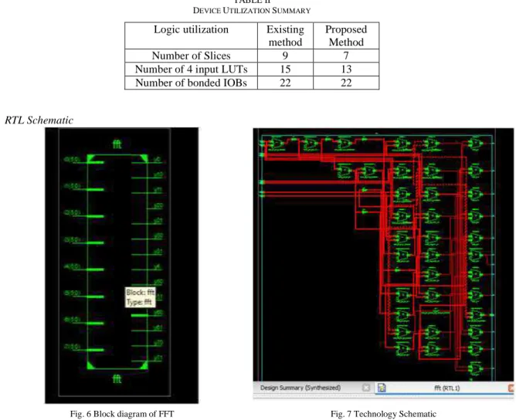
Task: Select the first gate in the technology schematic's top row
Action: (276, 144)
